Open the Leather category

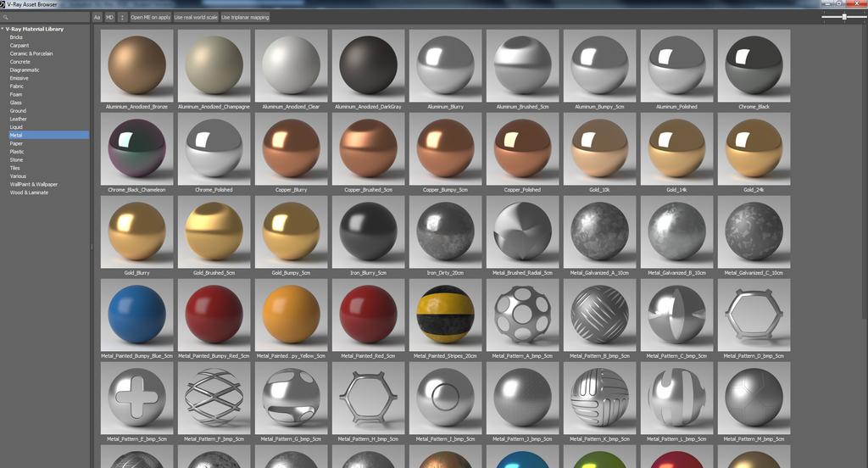pos(19,119)
